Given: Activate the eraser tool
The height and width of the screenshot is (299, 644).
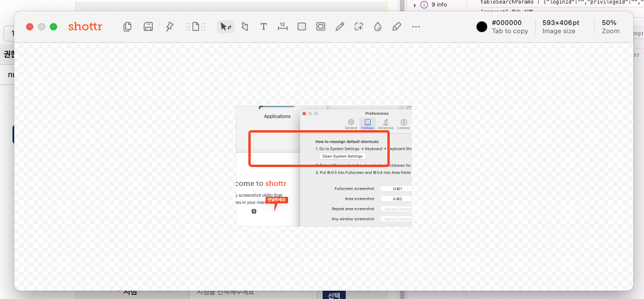Looking at the screenshot, I should (x=397, y=27).
